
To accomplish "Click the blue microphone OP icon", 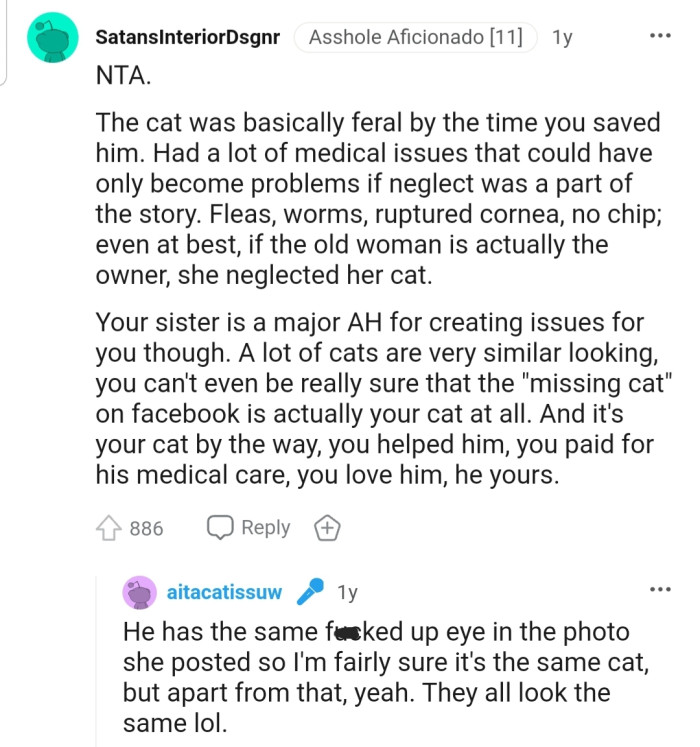I will [311, 592].
